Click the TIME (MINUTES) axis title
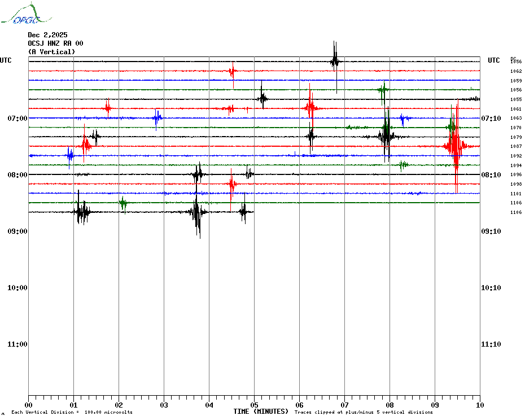The height and width of the screenshot is (420, 525). tap(261, 412)
